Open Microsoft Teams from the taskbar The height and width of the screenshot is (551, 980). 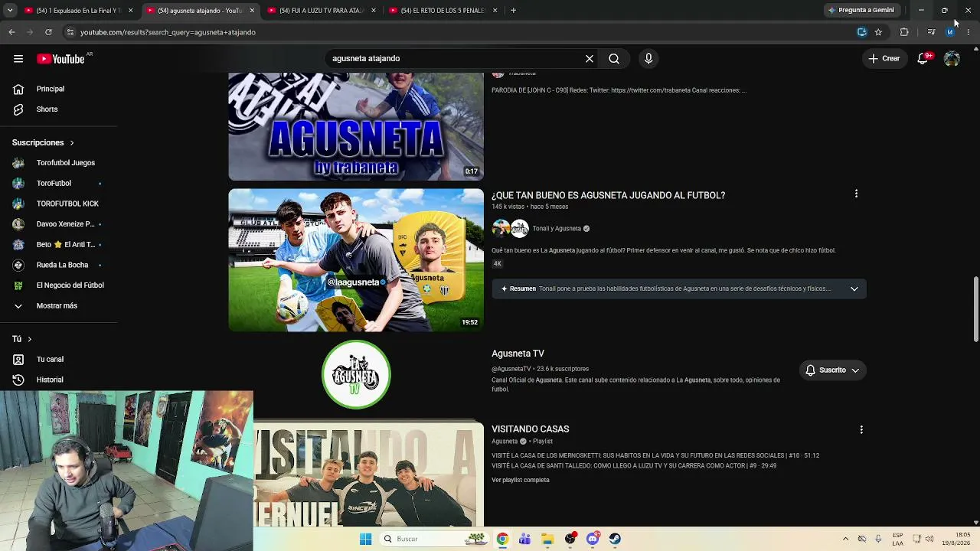tap(525, 539)
